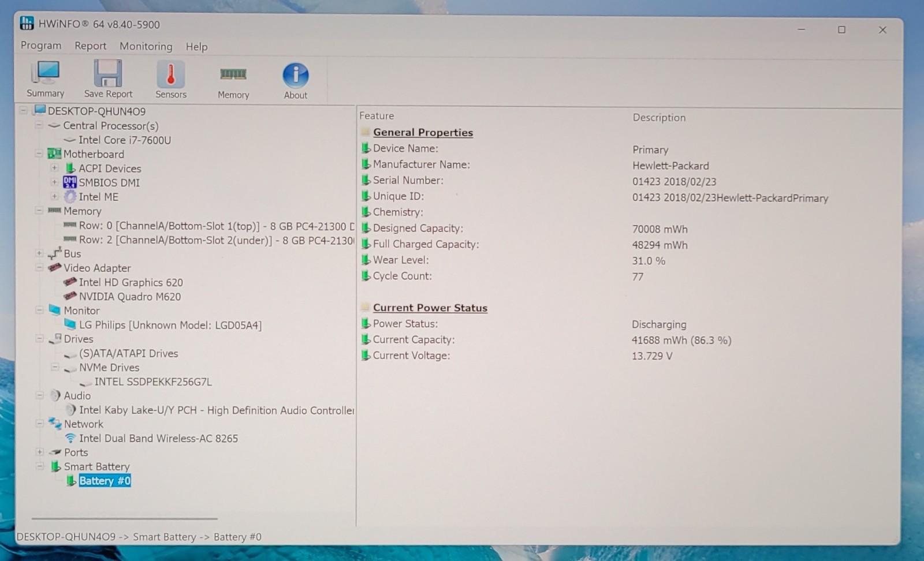Select Row: 2 memory module entry
The image size is (924, 561).
[217, 240]
